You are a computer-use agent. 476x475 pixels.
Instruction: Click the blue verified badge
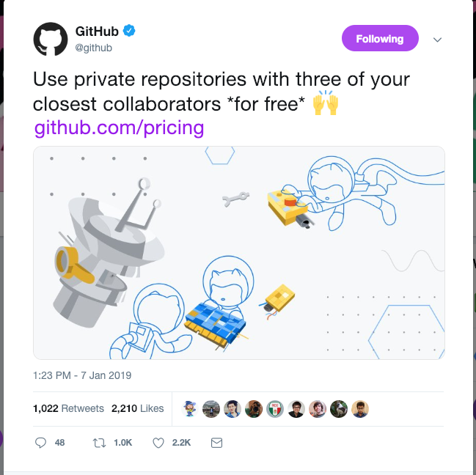click(129, 31)
